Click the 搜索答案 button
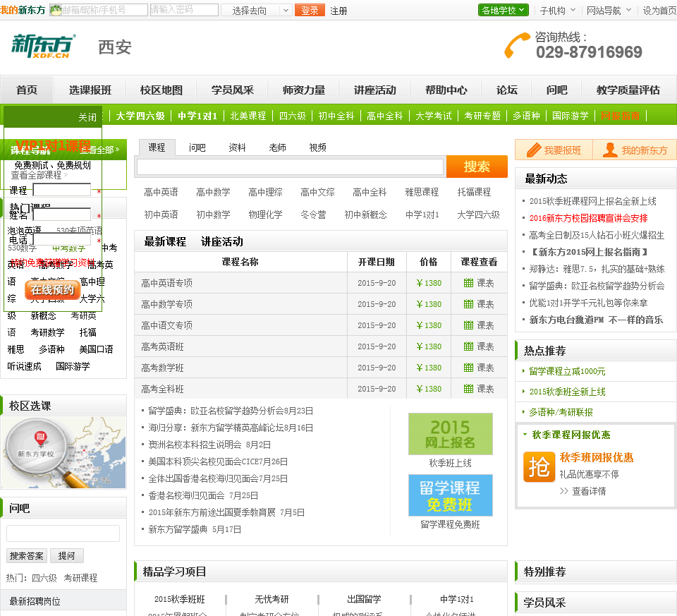The height and width of the screenshot is (616, 677). tap(27, 556)
